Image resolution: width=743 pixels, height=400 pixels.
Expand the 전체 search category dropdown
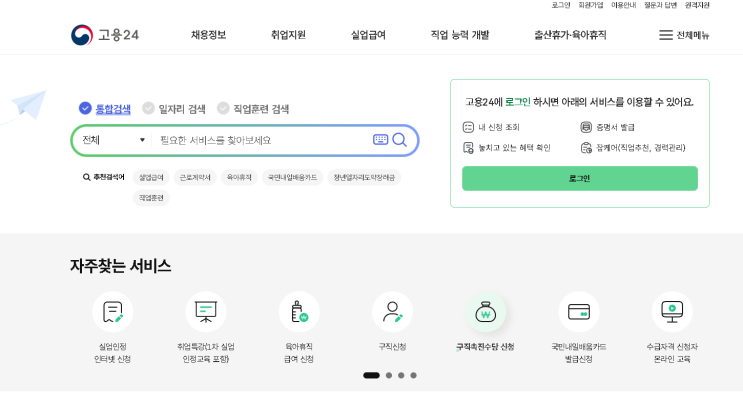click(113, 140)
